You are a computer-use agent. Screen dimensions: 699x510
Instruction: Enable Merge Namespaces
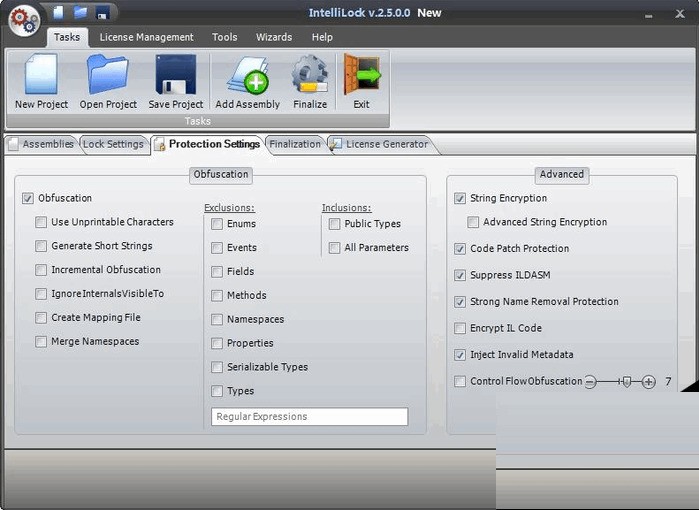point(41,341)
